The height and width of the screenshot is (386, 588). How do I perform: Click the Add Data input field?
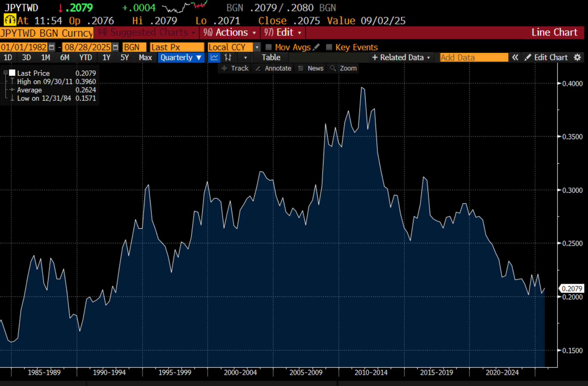474,57
